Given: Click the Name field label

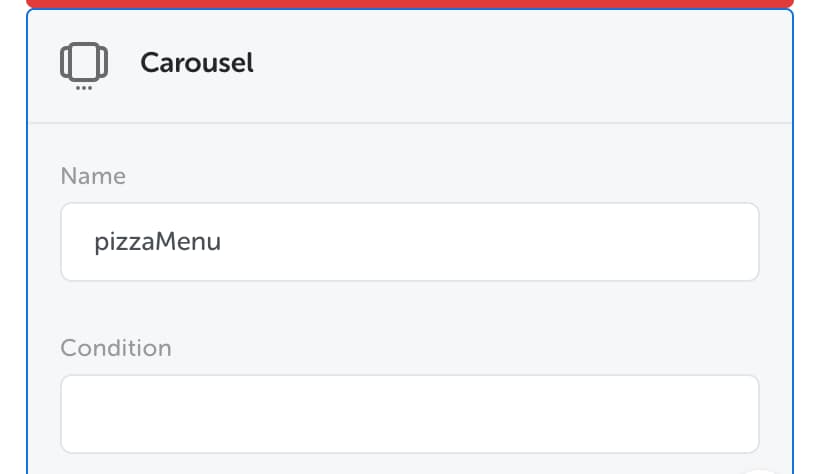Looking at the screenshot, I should click(x=93, y=176).
